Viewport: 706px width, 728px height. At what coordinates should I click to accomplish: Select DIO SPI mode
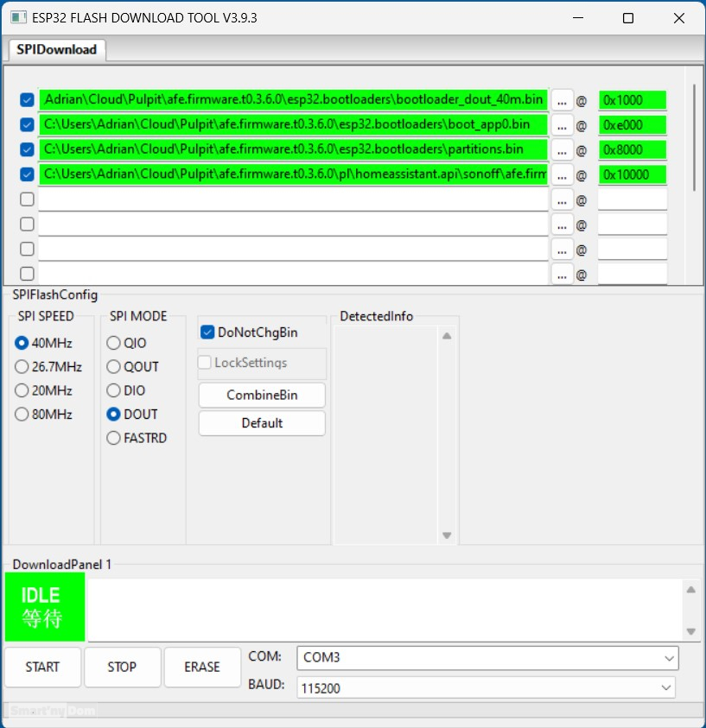(126, 390)
